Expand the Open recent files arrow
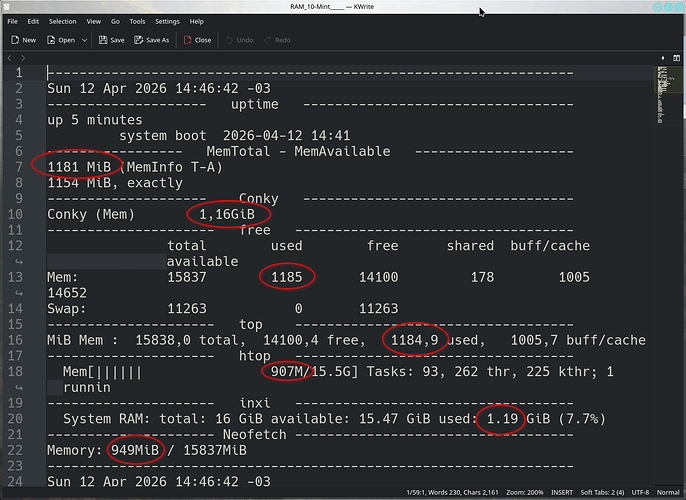686x500 pixels. [84, 40]
